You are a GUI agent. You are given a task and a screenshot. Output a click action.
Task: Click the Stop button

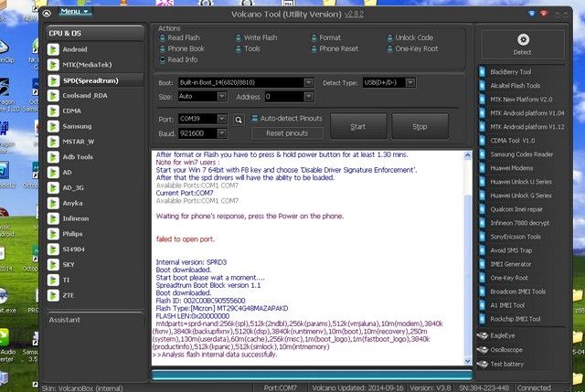click(420, 127)
